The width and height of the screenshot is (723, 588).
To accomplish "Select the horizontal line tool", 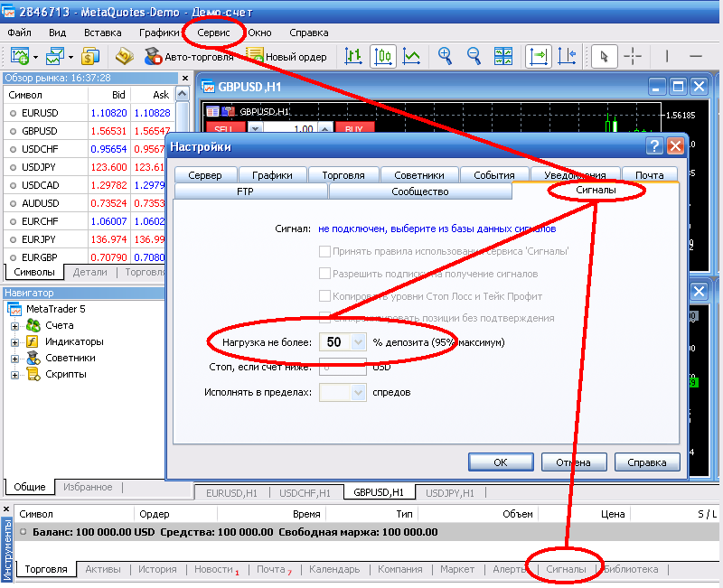I will [x=696, y=56].
